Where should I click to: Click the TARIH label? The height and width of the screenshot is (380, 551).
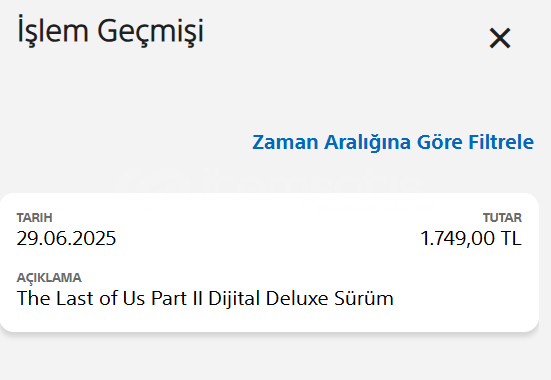point(34,218)
